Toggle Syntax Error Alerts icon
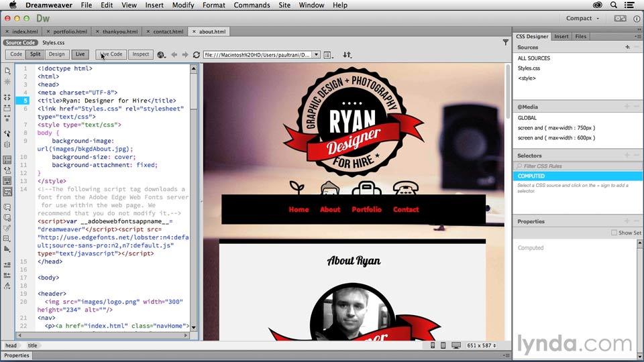The width and height of the screenshot is (644, 362). 7,192
